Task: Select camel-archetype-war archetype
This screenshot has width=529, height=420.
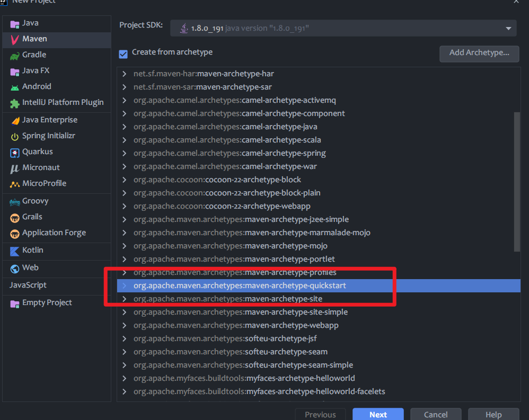Action: (x=319, y=166)
